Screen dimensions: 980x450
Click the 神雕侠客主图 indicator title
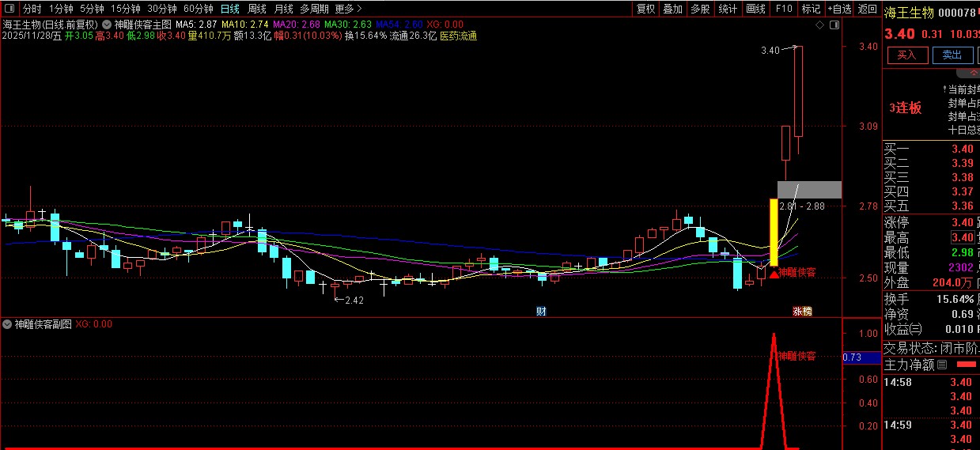tap(143, 25)
